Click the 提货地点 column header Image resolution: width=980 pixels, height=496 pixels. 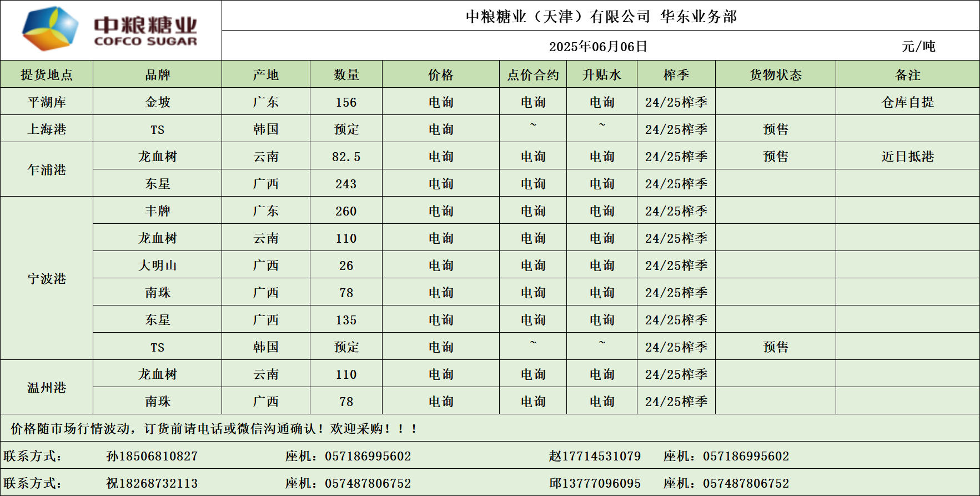coord(47,74)
